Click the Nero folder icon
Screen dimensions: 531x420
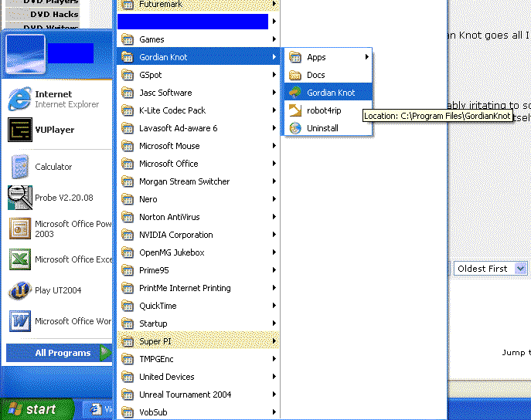tap(128, 199)
